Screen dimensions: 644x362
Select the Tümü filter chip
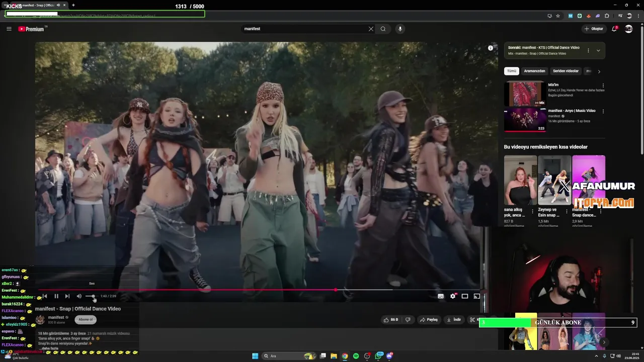[512, 71]
